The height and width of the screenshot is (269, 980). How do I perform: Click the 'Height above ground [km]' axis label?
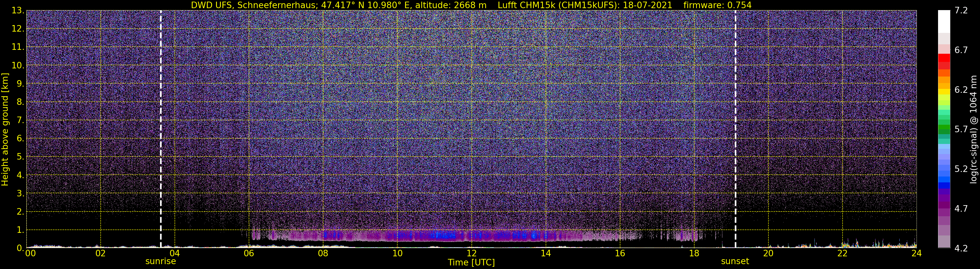[x=5, y=129]
